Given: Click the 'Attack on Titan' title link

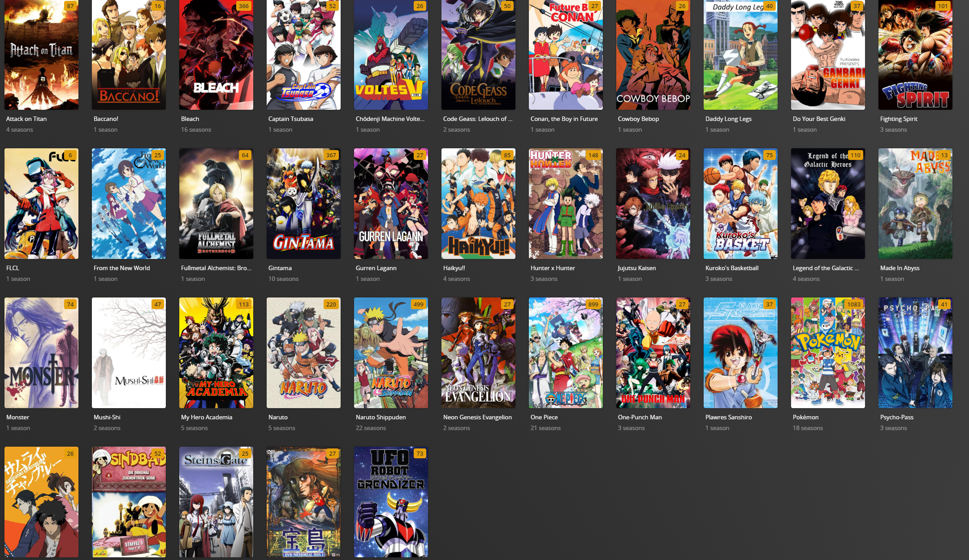Looking at the screenshot, I should tap(26, 119).
